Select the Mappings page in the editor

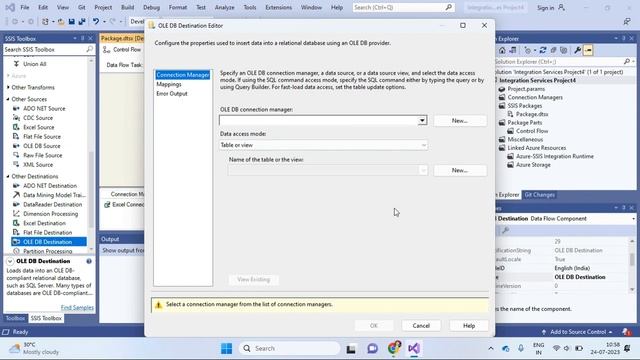[x=169, y=84]
